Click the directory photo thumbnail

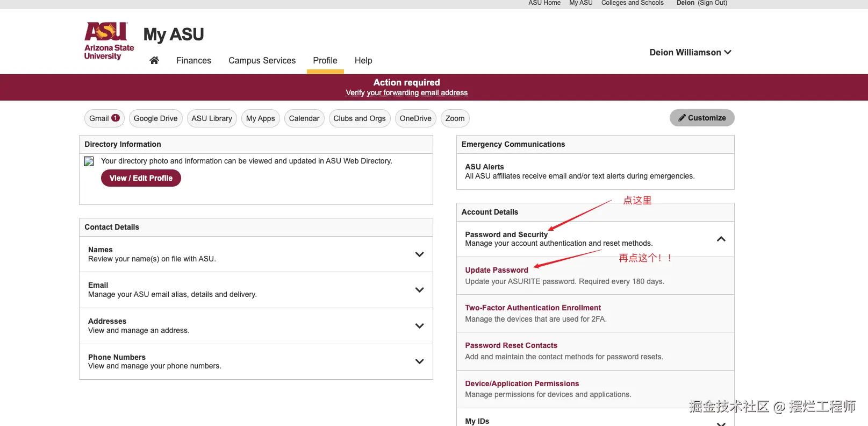(x=89, y=161)
